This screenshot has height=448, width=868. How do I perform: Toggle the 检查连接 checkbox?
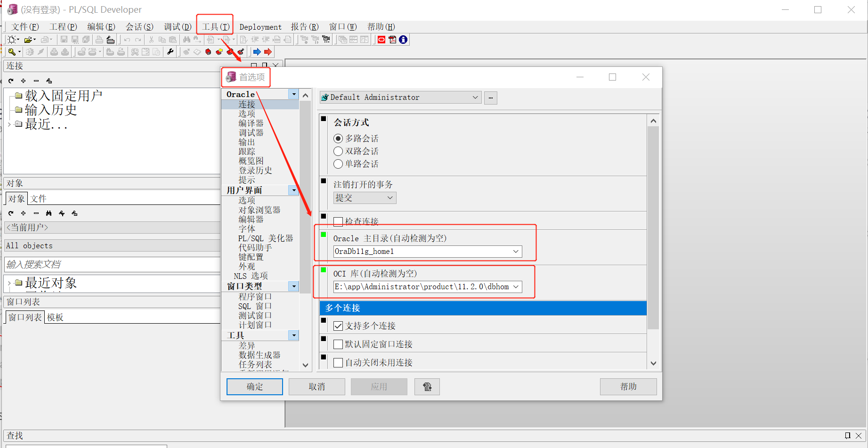point(338,221)
